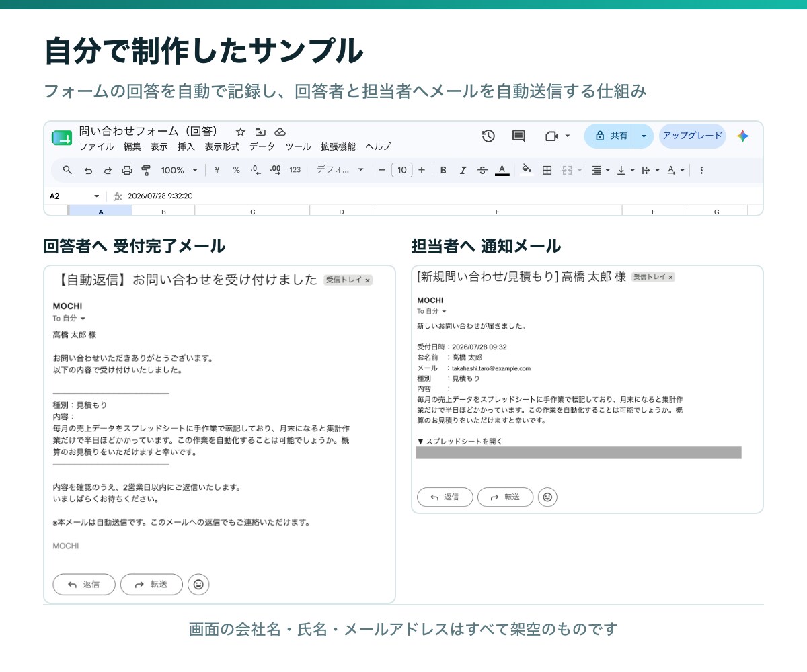Increase font size with plus button

tap(422, 170)
